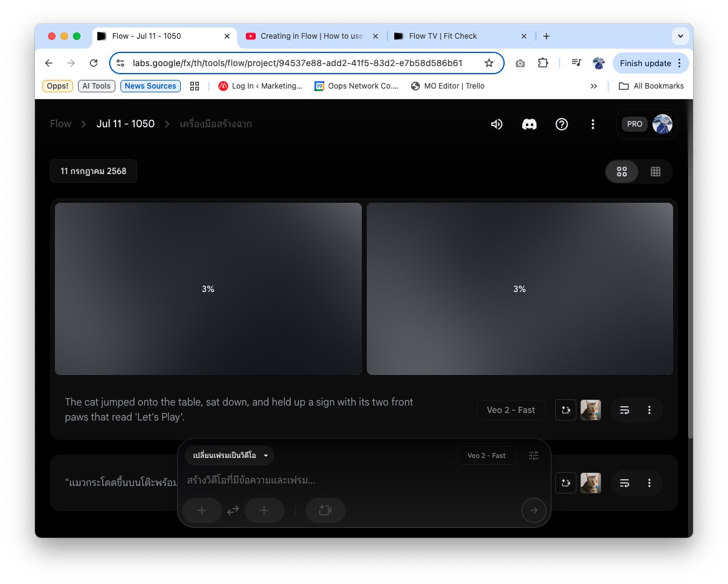Open the Veo 2 - Fast model selector in prompt box
This screenshot has height=584, width=728.
pos(486,455)
